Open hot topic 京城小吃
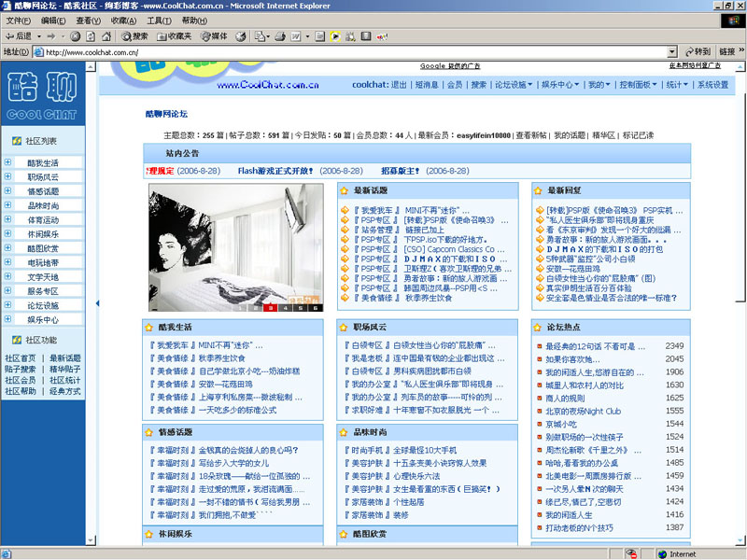The width and height of the screenshot is (747, 560). 561,424
